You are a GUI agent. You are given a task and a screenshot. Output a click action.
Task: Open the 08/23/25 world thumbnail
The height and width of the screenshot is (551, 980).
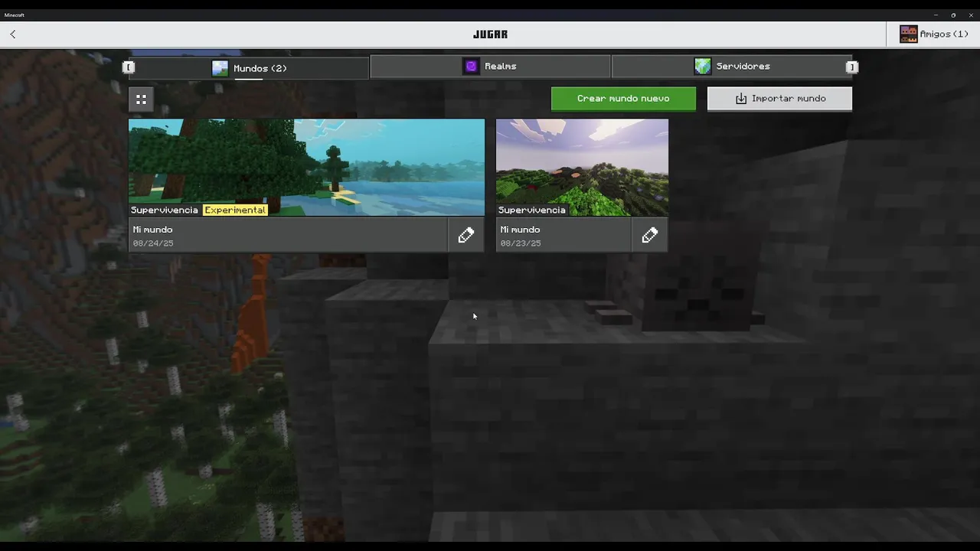582,167
